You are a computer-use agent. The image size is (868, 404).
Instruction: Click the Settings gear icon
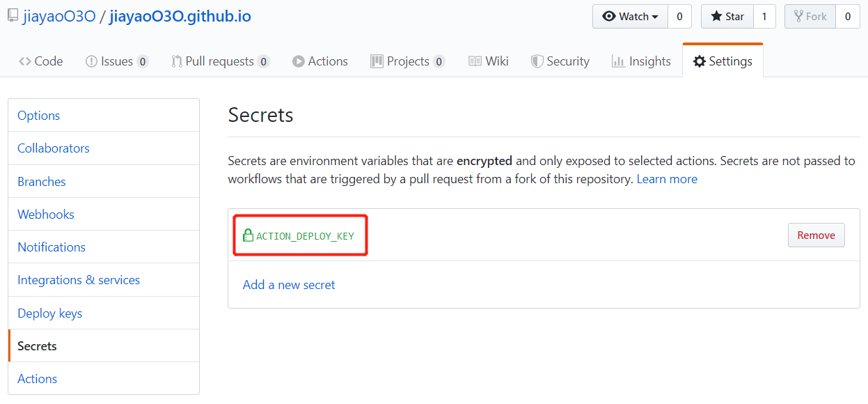click(x=699, y=61)
